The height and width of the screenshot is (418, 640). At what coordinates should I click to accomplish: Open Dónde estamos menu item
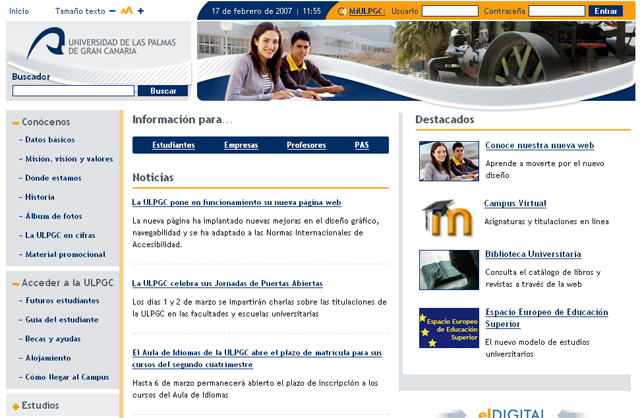[x=53, y=178]
